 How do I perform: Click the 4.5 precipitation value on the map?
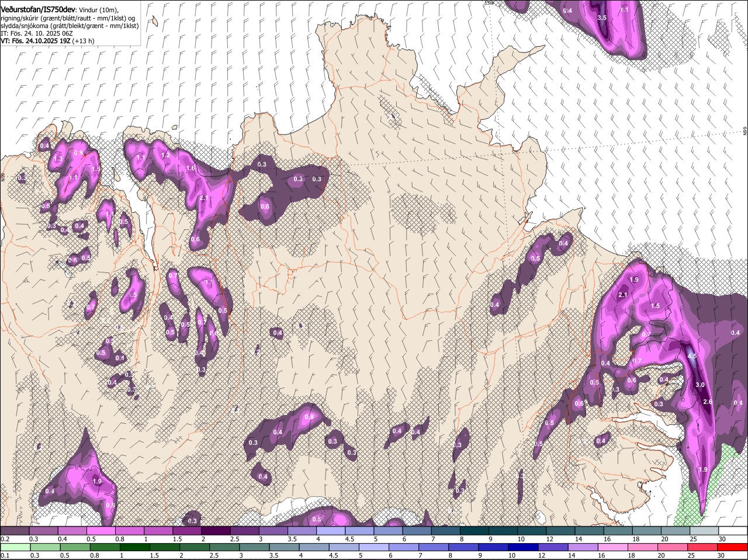click(692, 356)
